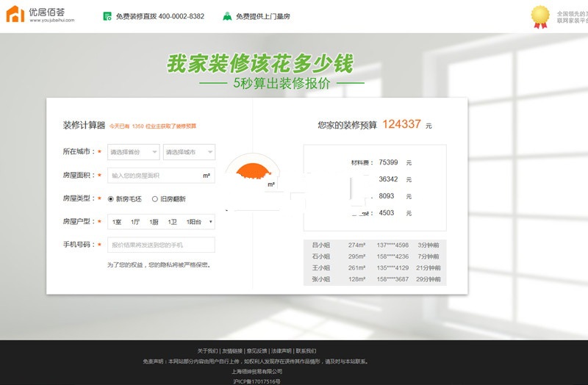The width and height of the screenshot is (588, 385).
Task: Click the green phone icon near 免费装修直拨
Action: pos(107,16)
